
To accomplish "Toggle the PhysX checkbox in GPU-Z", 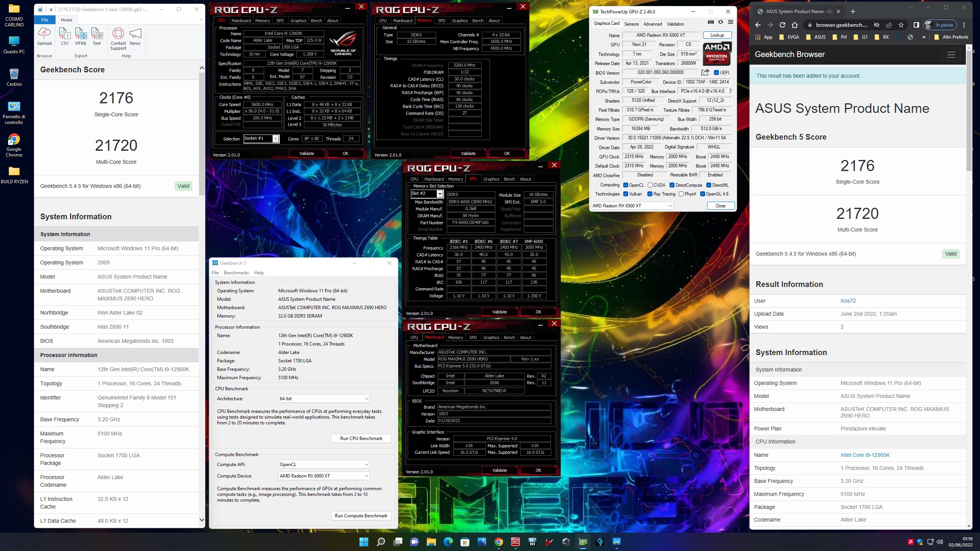I will click(x=681, y=194).
